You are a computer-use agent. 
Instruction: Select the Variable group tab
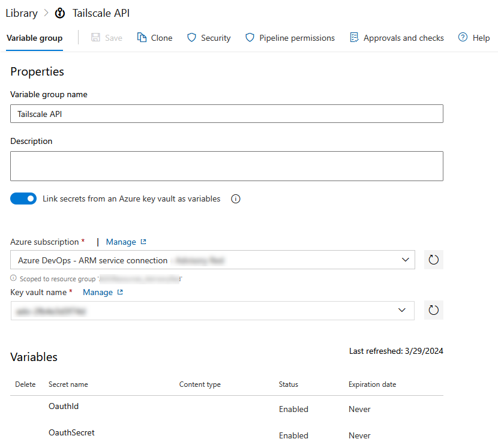pos(35,38)
